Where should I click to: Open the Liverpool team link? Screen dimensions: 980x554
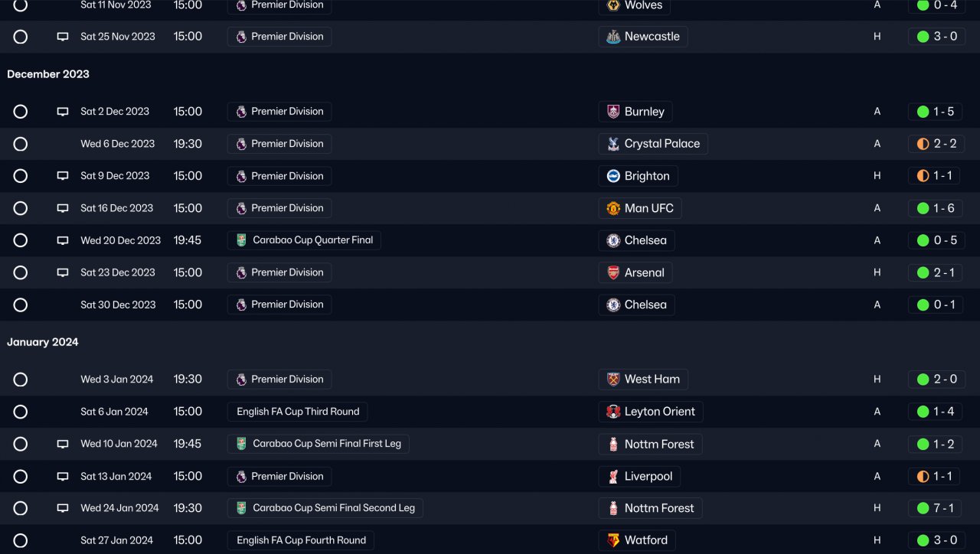[x=648, y=476]
